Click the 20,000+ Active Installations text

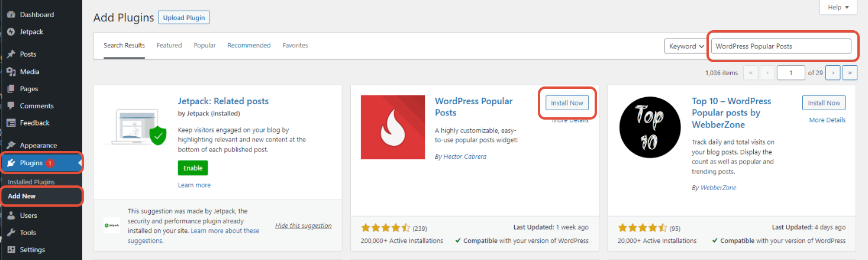tap(657, 241)
